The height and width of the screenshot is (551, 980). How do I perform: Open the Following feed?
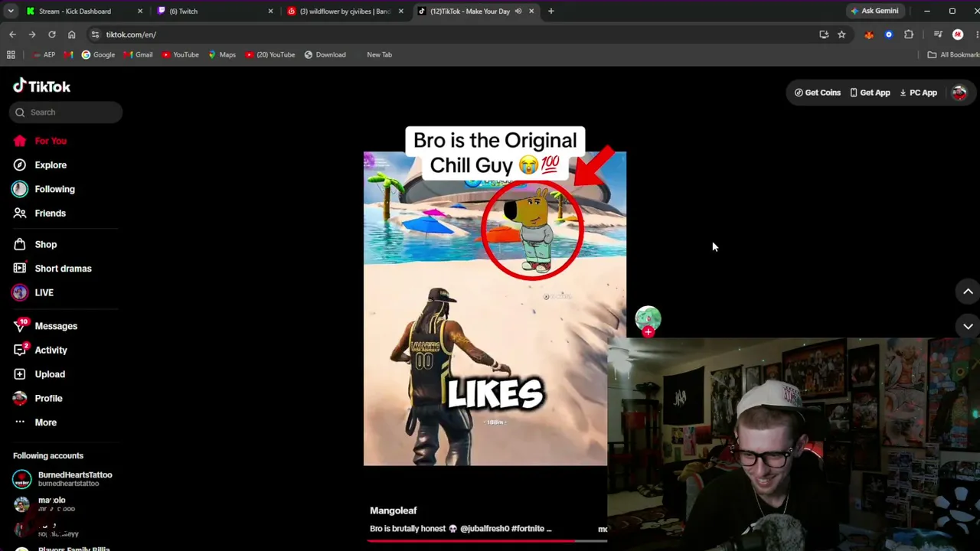pos(44,189)
